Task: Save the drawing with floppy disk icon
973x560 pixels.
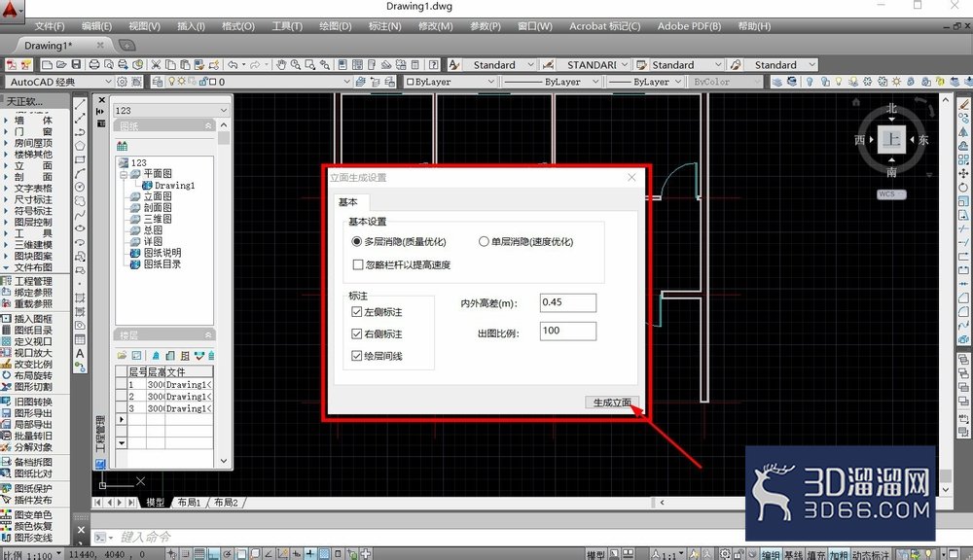Action: tap(76, 64)
